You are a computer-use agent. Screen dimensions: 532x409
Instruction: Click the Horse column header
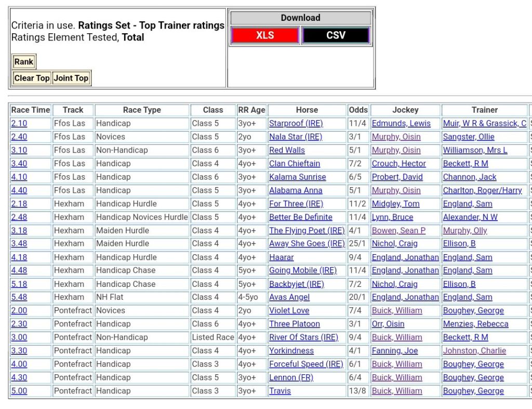[x=307, y=110]
